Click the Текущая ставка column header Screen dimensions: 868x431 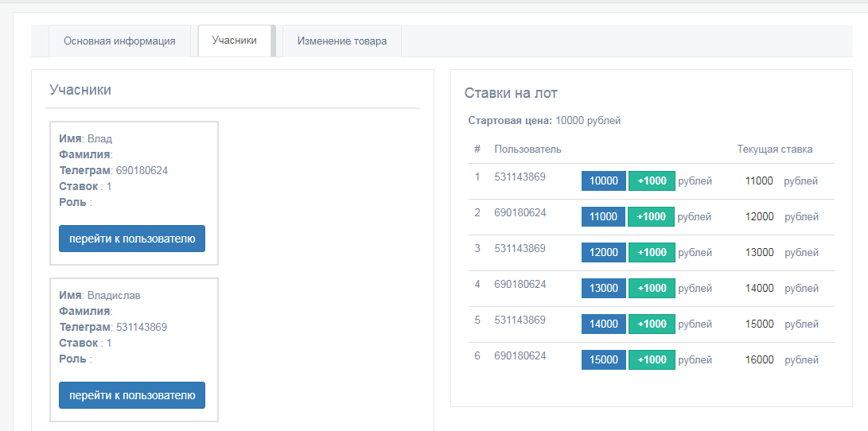click(x=774, y=149)
